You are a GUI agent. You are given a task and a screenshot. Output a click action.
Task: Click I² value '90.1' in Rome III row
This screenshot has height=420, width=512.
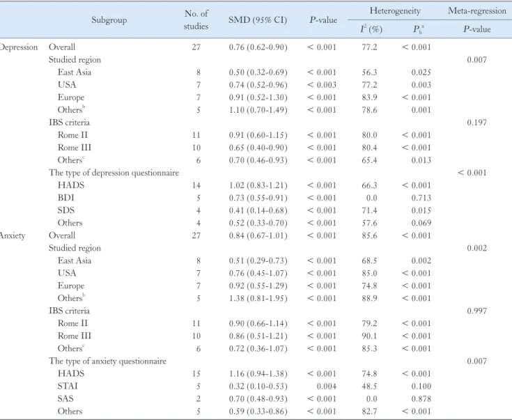(369, 336)
